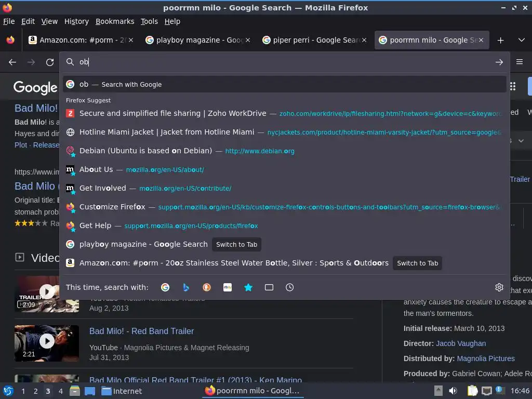Viewport: 532px width, 399px height.
Task: Open Bad Milo Official Red Band Trailer #1 link
Action: click(195, 380)
